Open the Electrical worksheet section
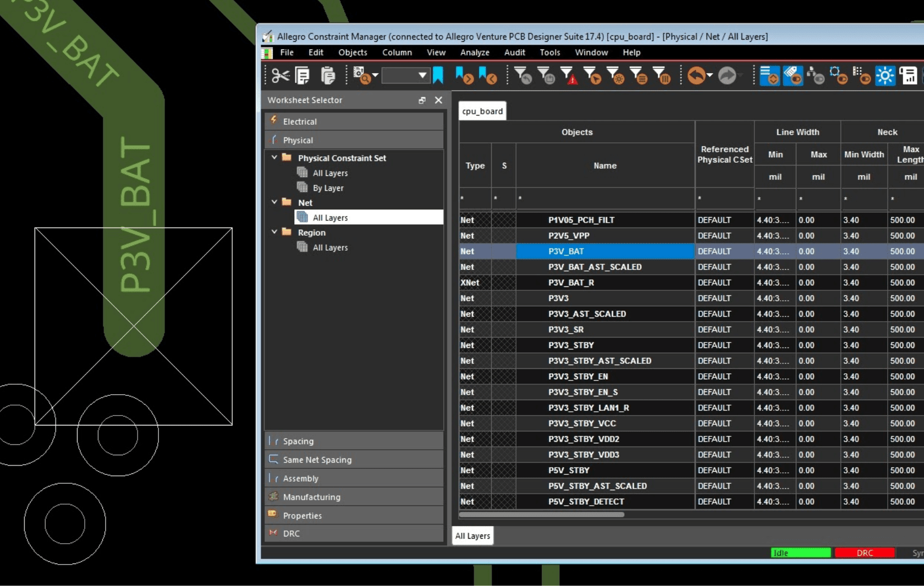The height and width of the screenshot is (586, 924). tap(354, 121)
